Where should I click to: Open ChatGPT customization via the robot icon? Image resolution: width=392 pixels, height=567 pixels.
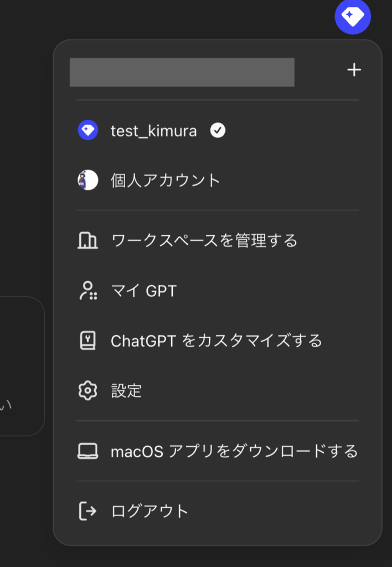coord(87,341)
